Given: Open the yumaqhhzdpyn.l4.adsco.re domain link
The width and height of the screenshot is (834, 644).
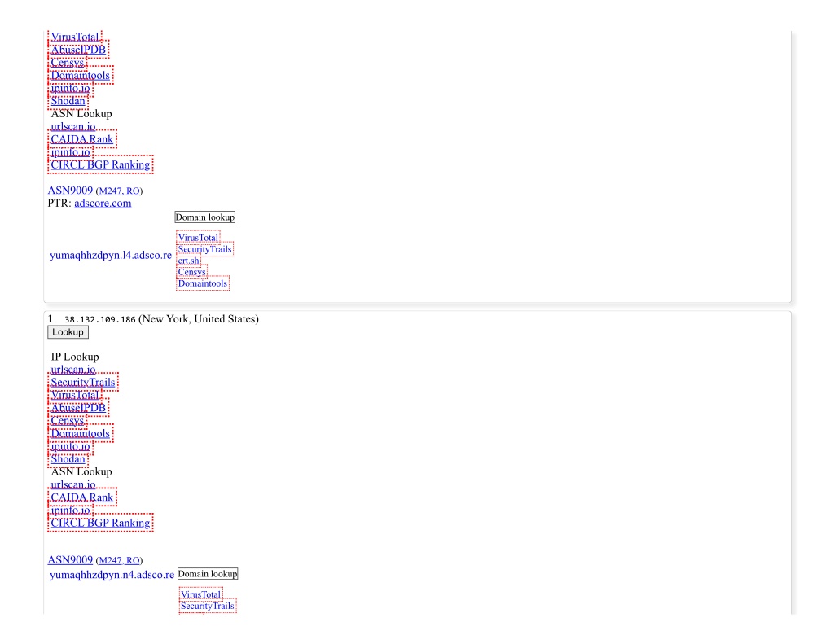Looking at the screenshot, I should click(111, 256).
